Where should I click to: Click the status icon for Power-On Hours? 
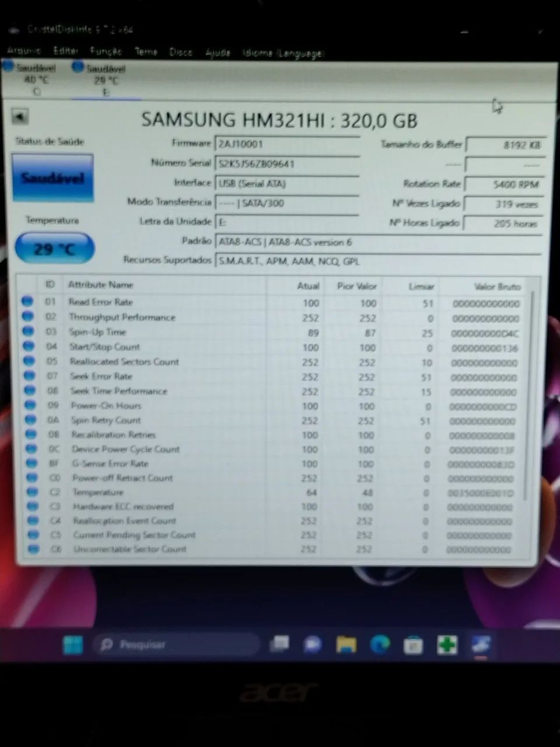coord(30,405)
